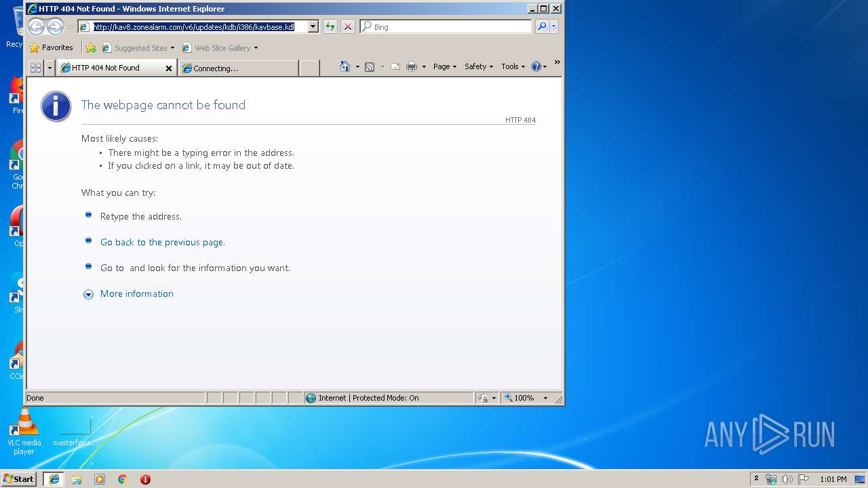This screenshot has height=488, width=868.
Task: Click the Windows Start button
Action: 18,479
